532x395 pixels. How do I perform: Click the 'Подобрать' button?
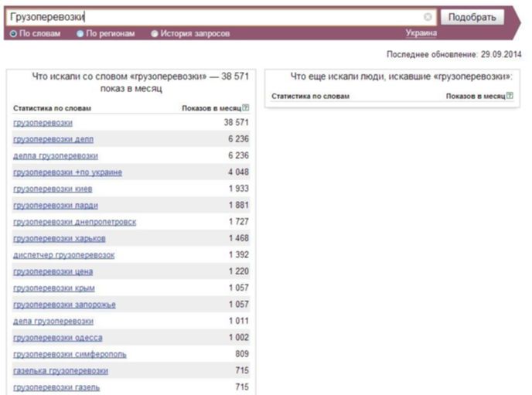pos(472,17)
